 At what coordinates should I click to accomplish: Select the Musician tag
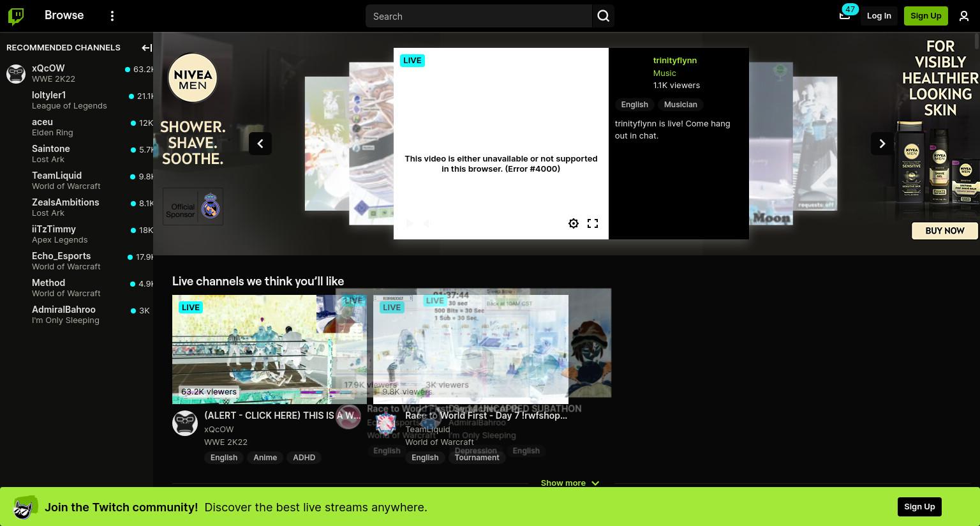[680, 104]
